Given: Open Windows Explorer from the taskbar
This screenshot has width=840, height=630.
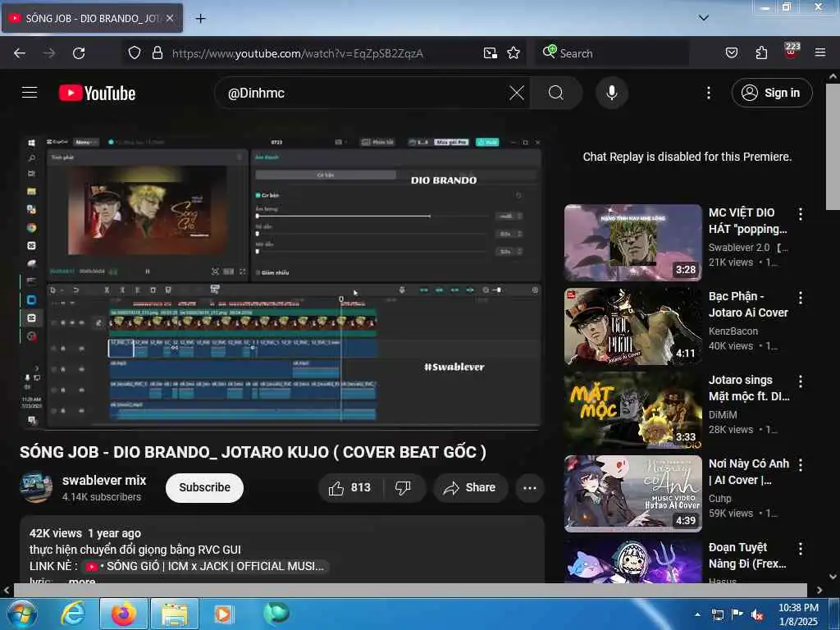Looking at the screenshot, I should pos(175,614).
